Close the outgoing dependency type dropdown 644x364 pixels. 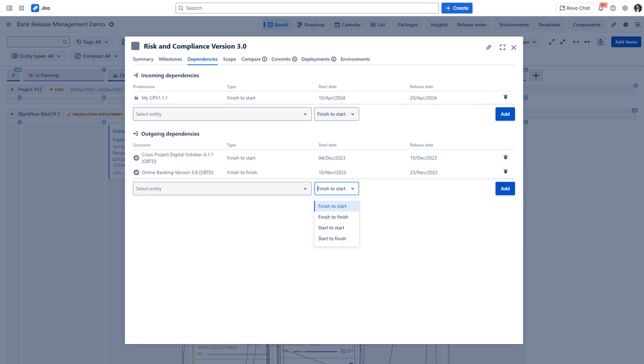tap(337, 189)
